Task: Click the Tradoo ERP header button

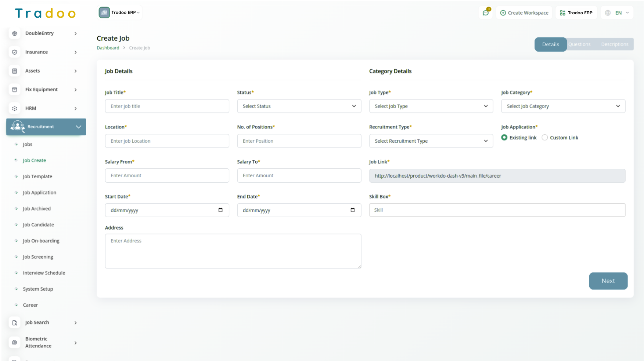Action: click(x=576, y=13)
